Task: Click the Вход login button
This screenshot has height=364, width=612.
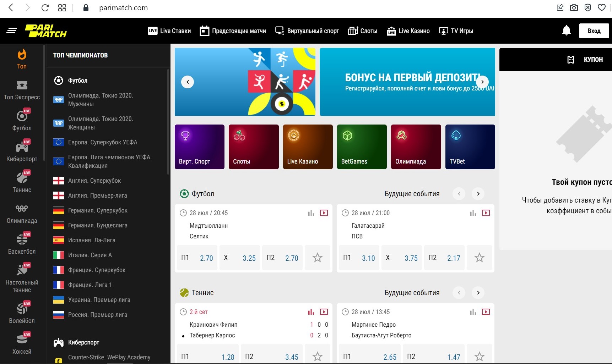Action: [594, 31]
